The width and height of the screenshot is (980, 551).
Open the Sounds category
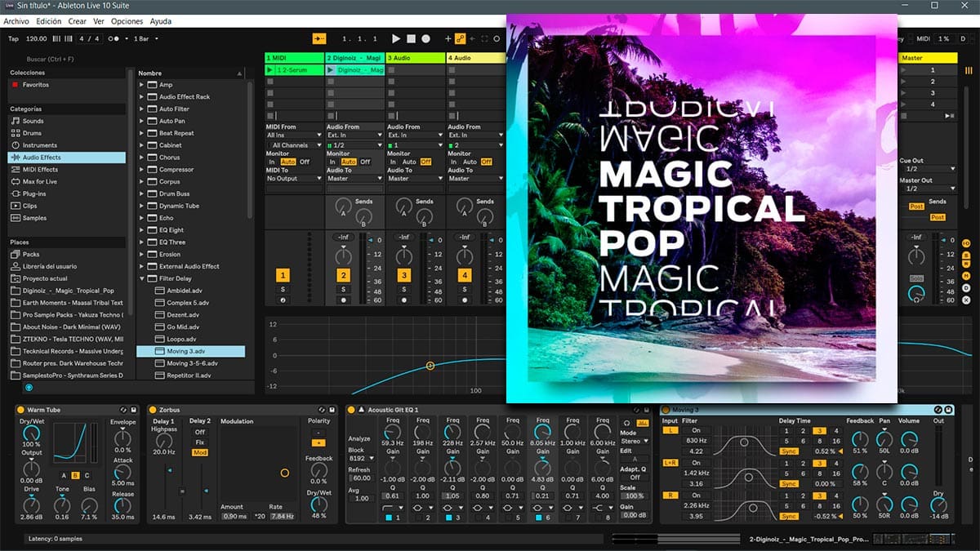click(x=67, y=121)
